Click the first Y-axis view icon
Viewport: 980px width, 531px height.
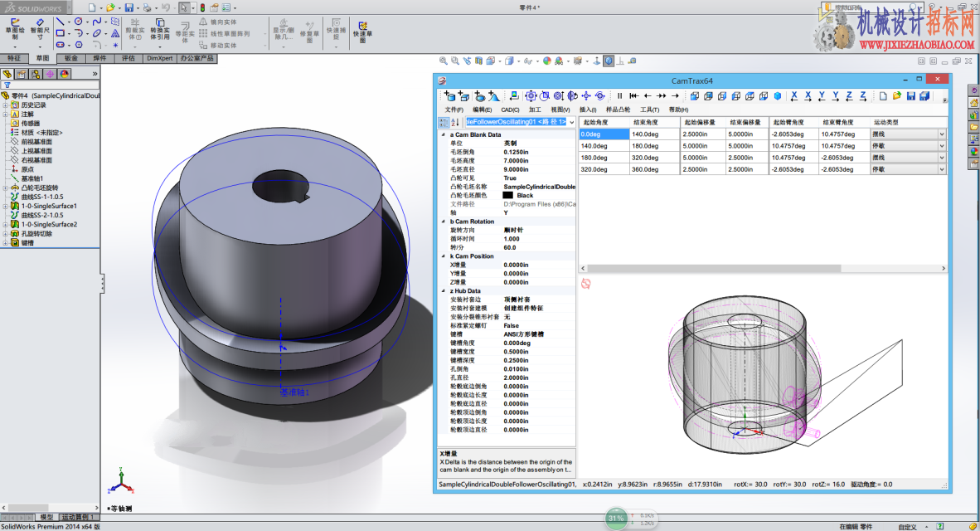[822, 95]
